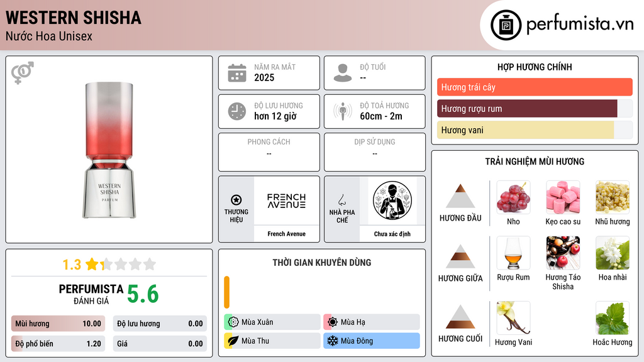Click the Hương cuối pyramid icon
The image size is (644, 362).
[460, 317]
